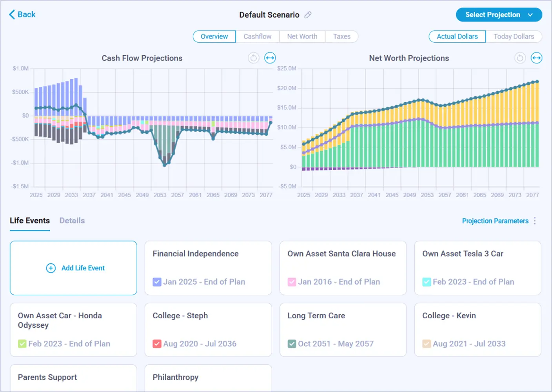Click the Long Term Care card title

click(316, 316)
